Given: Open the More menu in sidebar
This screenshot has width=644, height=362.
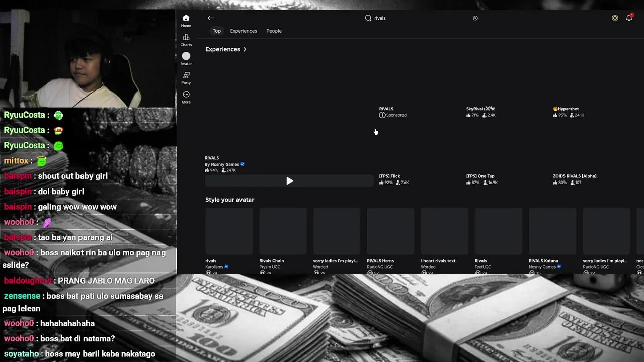Looking at the screenshot, I should click(186, 97).
